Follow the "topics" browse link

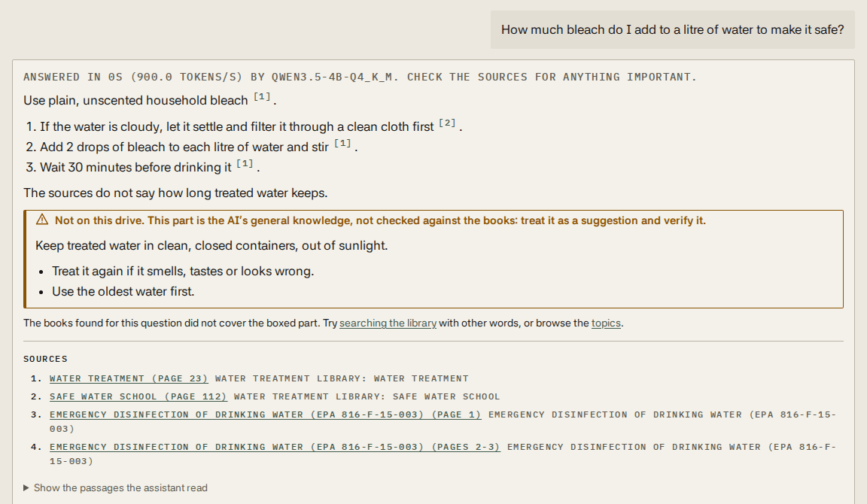(606, 323)
